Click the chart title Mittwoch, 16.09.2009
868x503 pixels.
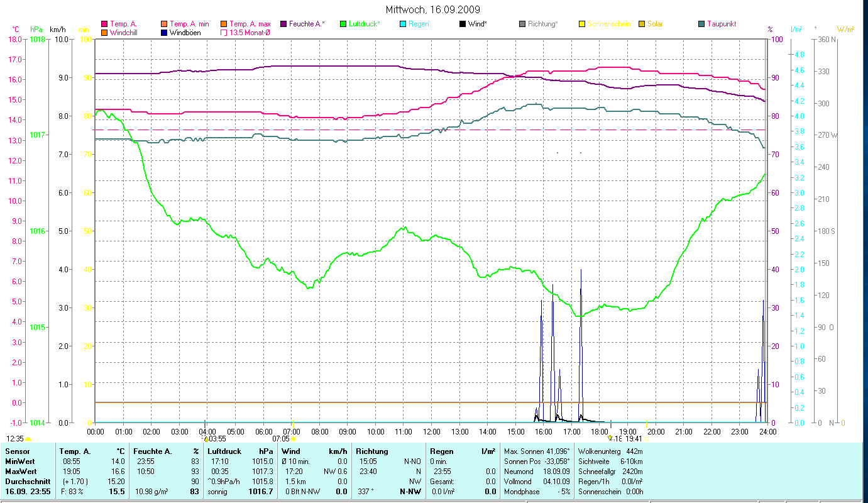pos(434,9)
